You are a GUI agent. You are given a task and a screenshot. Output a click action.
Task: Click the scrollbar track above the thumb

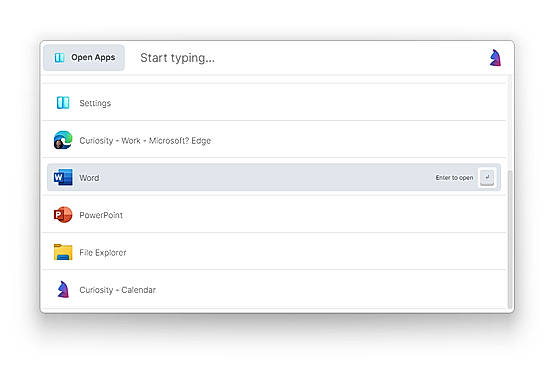[x=510, y=123]
